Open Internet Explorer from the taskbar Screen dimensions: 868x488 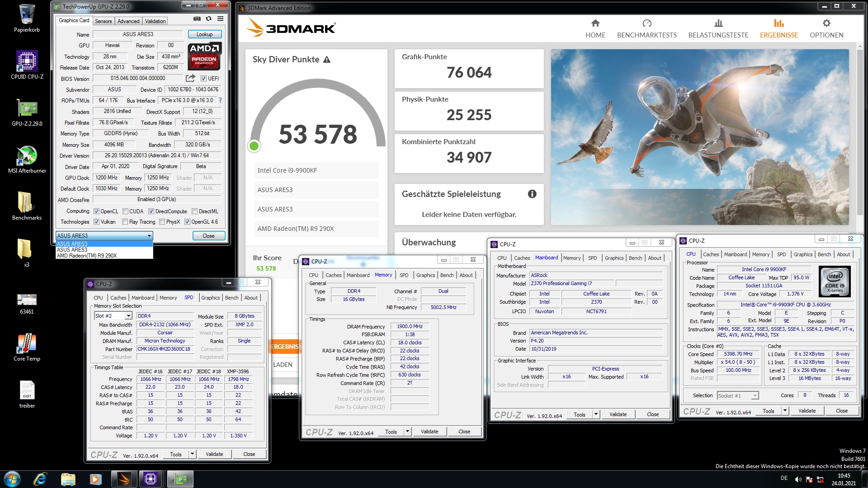[40, 479]
